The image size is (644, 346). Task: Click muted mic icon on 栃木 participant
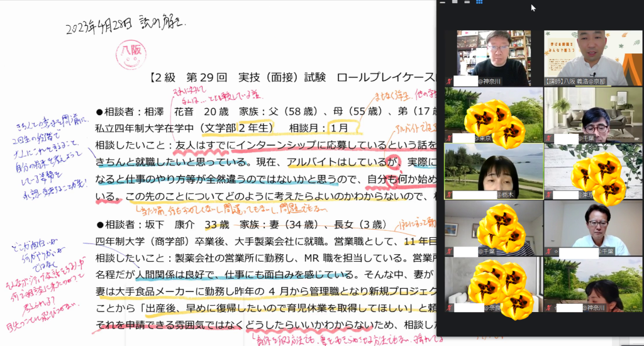click(449, 194)
